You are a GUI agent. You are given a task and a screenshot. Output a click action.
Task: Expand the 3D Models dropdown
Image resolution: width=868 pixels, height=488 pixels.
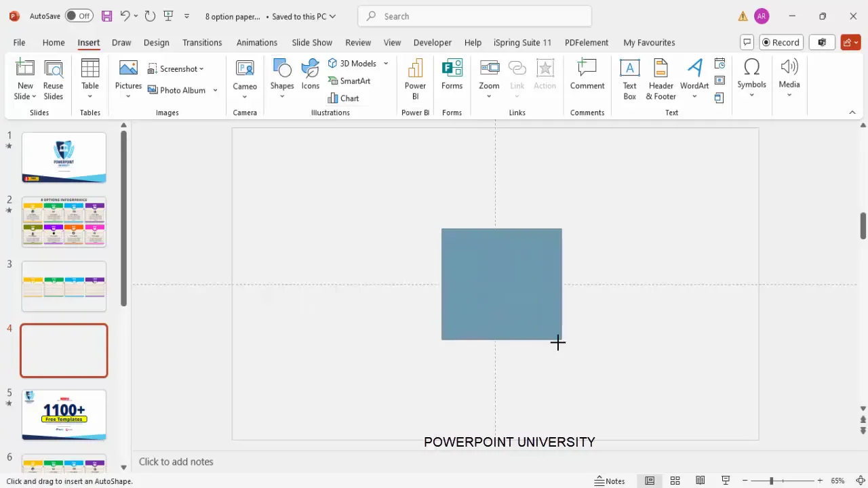(385, 63)
